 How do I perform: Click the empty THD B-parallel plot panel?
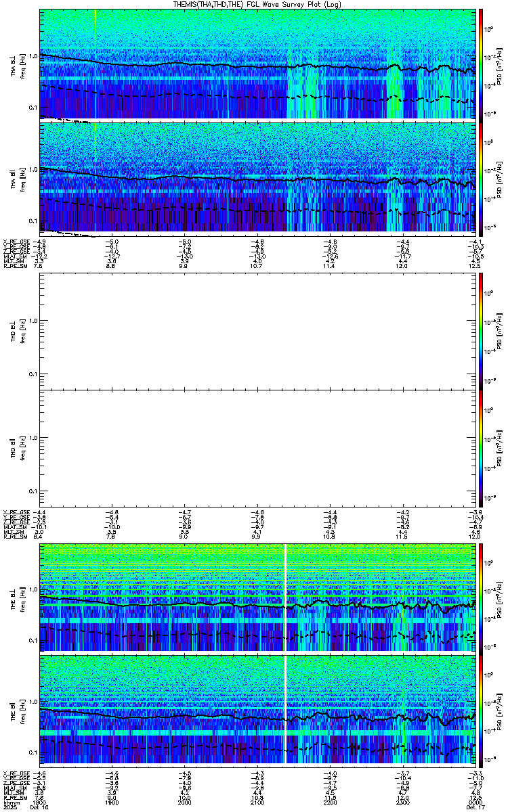click(257, 447)
